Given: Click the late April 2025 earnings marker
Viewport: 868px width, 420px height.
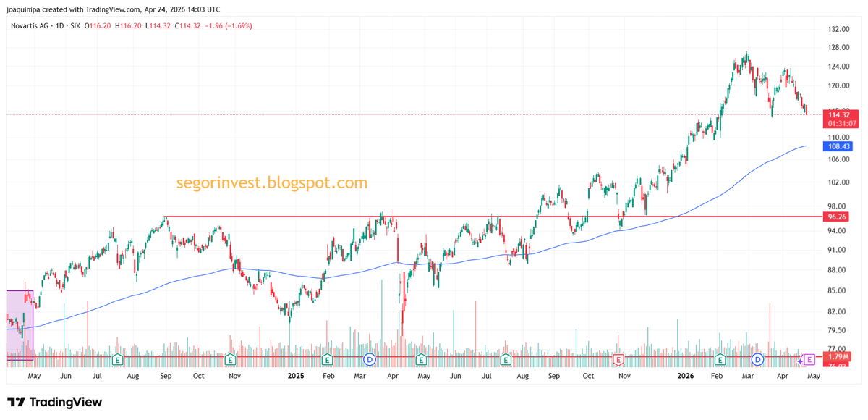Looking at the screenshot, I should point(421,359).
